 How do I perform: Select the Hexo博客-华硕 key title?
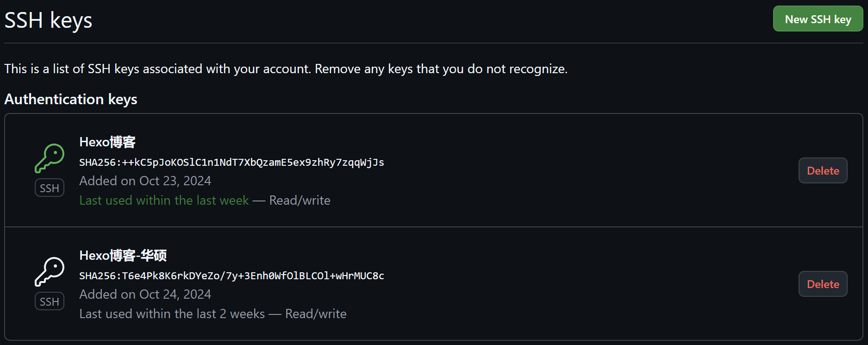(123, 255)
